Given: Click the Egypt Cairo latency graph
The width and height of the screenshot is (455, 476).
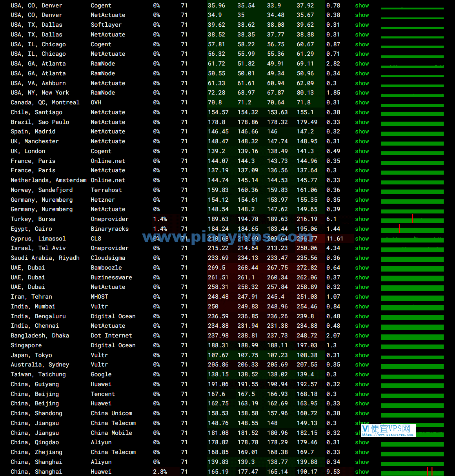Looking at the screenshot, I should (x=412, y=229).
